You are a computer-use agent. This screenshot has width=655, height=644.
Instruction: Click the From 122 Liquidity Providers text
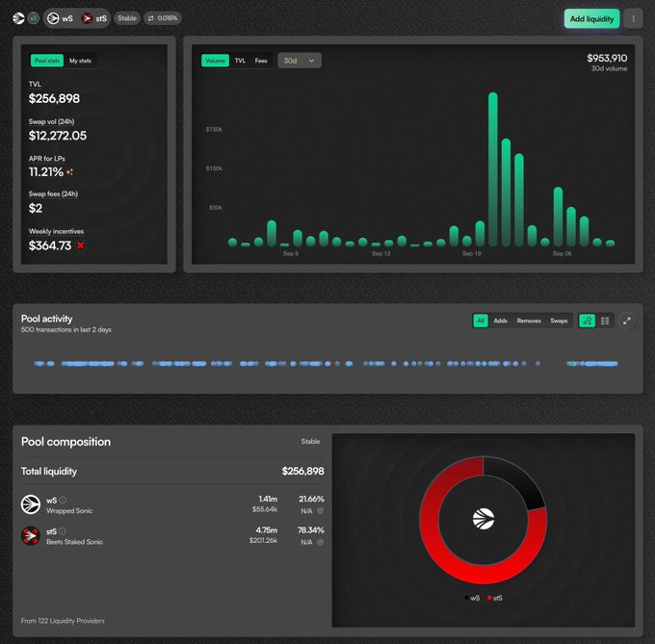63,621
